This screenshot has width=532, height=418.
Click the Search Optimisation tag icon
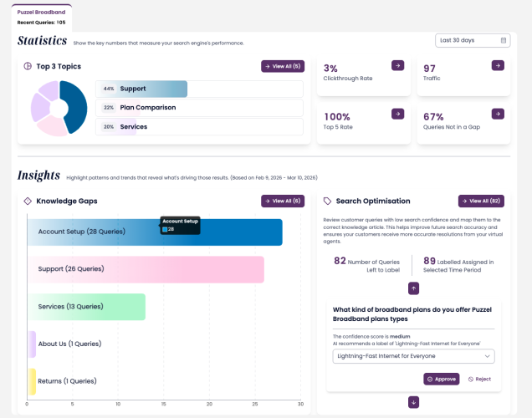click(327, 201)
